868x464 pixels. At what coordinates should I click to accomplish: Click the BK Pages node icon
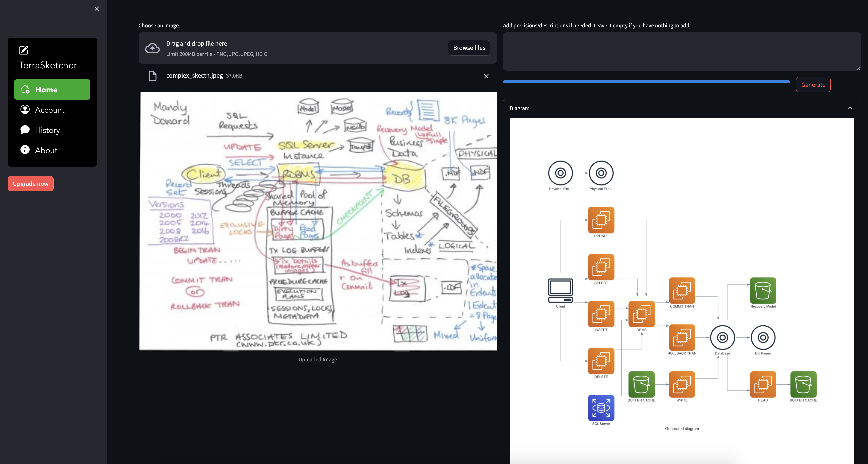pos(763,337)
